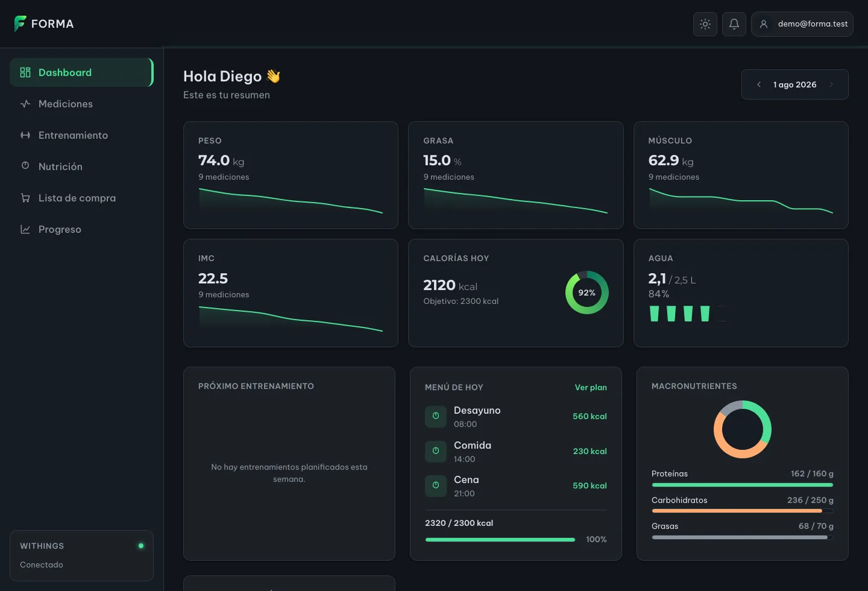The height and width of the screenshot is (591, 868).
Task: Open Nutrición in the sidebar
Action: 81,166
